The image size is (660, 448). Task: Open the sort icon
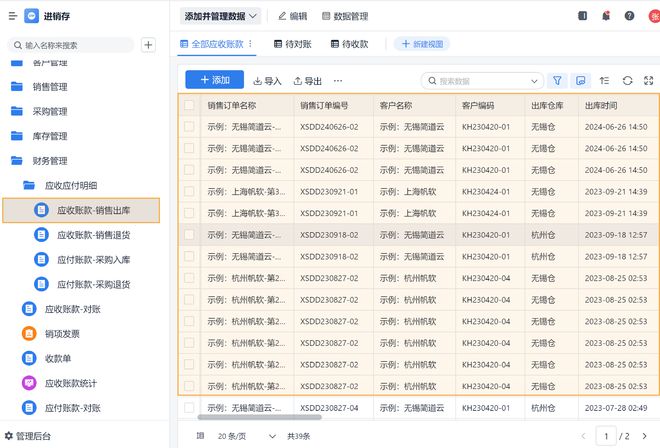604,80
